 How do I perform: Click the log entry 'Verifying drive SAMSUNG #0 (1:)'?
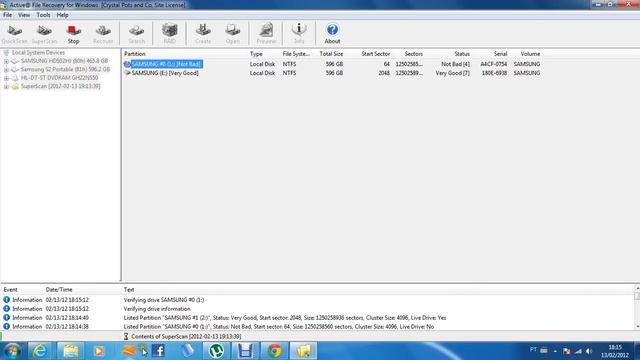(164, 300)
